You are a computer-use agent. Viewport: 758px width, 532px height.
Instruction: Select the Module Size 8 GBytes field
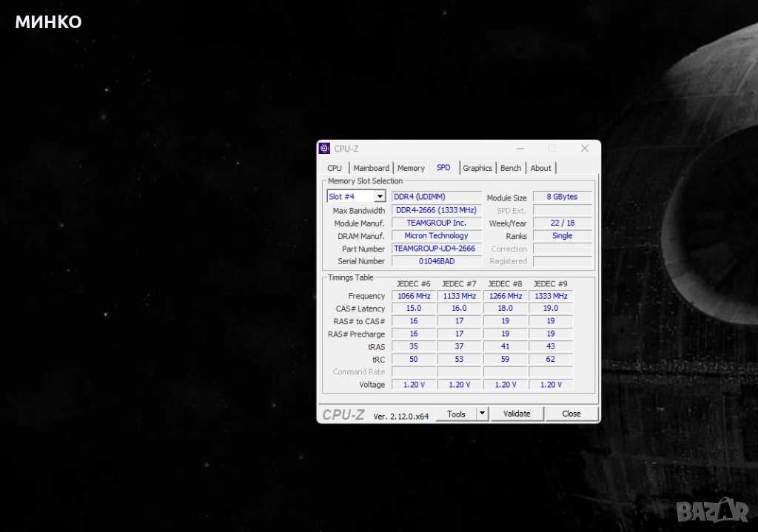pyautogui.click(x=563, y=197)
